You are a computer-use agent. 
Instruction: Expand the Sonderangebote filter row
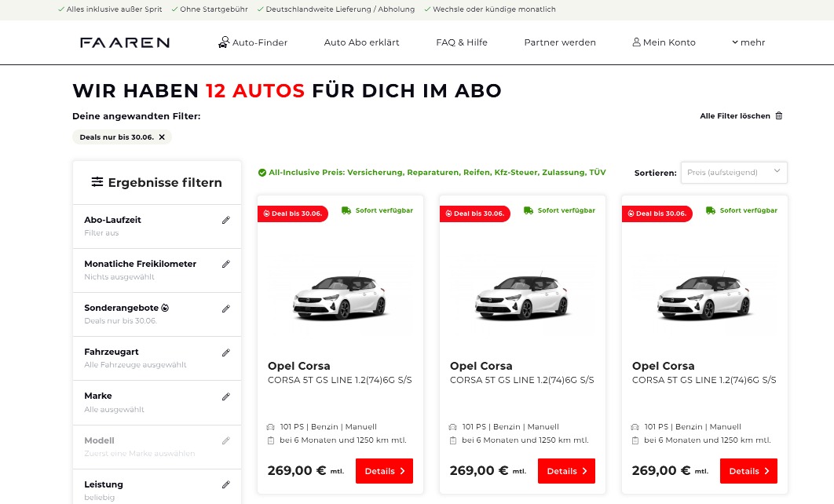(157, 314)
